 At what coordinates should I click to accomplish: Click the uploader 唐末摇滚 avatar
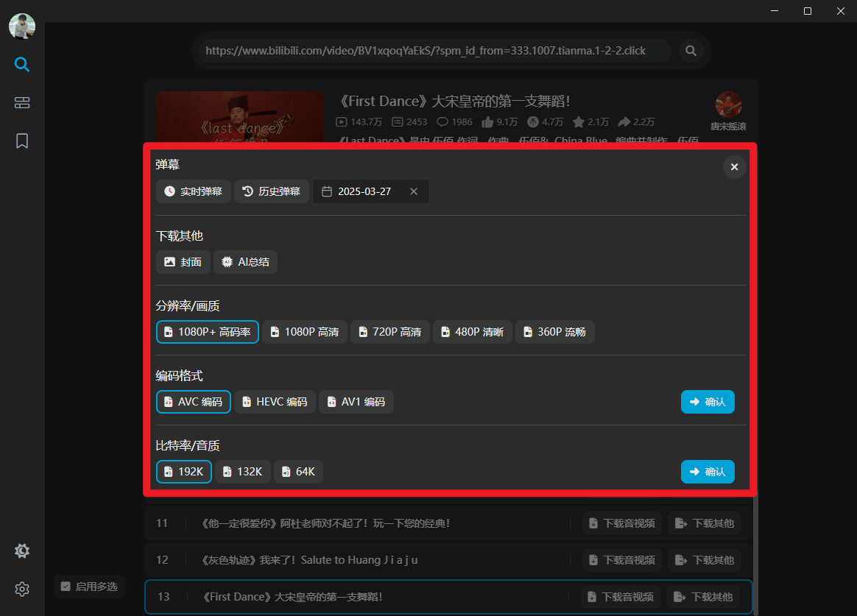[728, 104]
